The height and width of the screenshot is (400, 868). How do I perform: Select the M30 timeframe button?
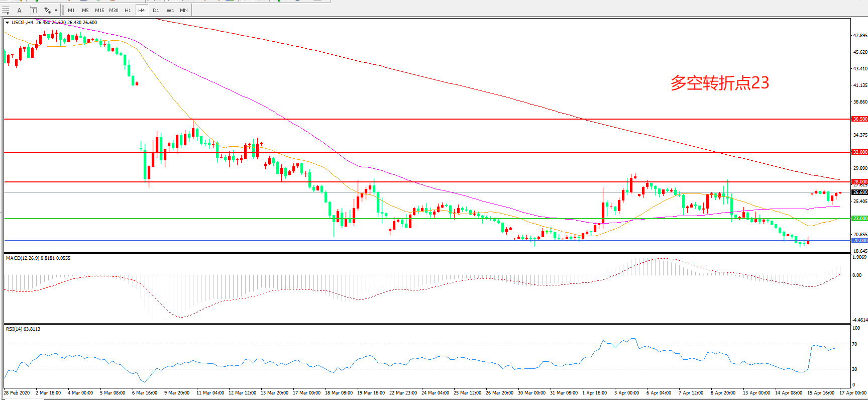pos(114,10)
